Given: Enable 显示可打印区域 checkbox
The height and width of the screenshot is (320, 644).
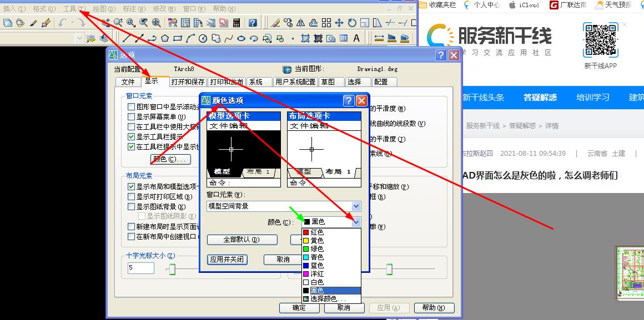Looking at the screenshot, I should click(132, 197).
